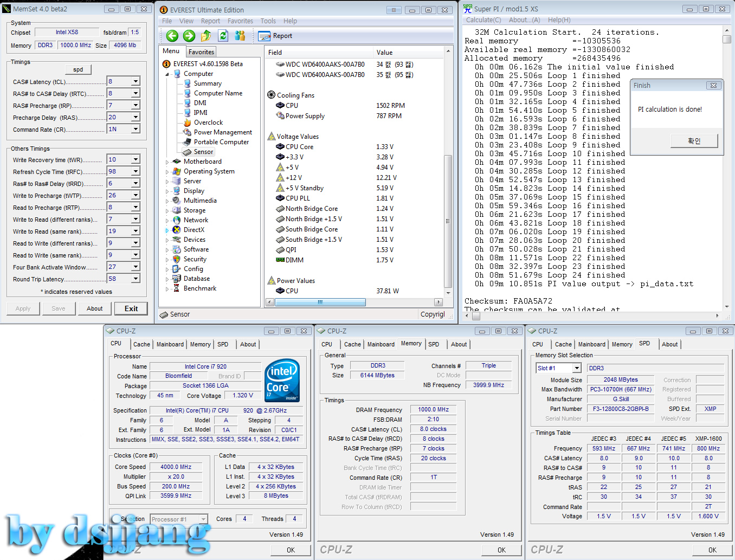Click the EVEREST v4.60.1598 Beta root node
This screenshot has width=735, height=560.
coord(208,64)
